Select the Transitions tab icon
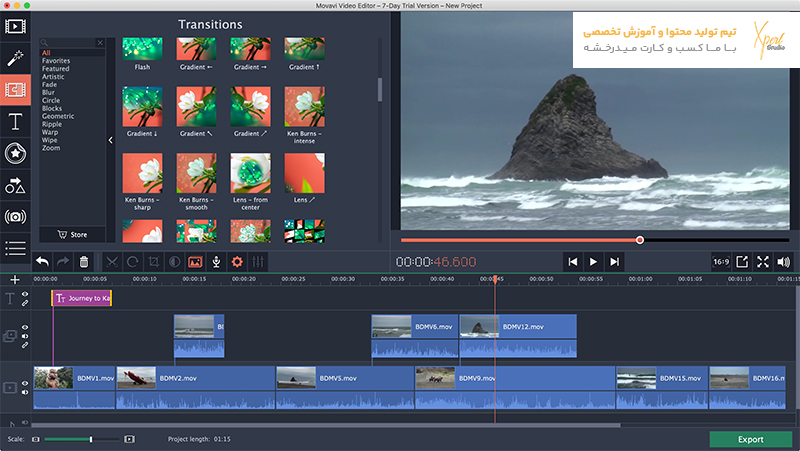 (x=15, y=90)
